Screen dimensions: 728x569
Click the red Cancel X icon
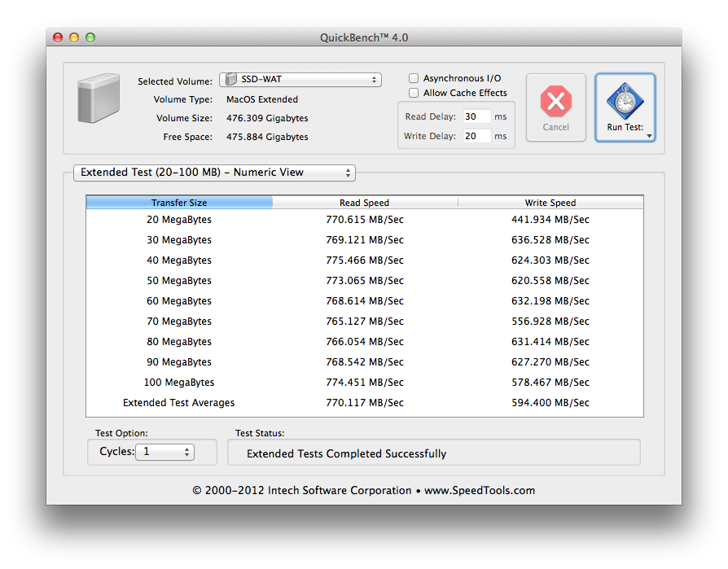click(555, 101)
